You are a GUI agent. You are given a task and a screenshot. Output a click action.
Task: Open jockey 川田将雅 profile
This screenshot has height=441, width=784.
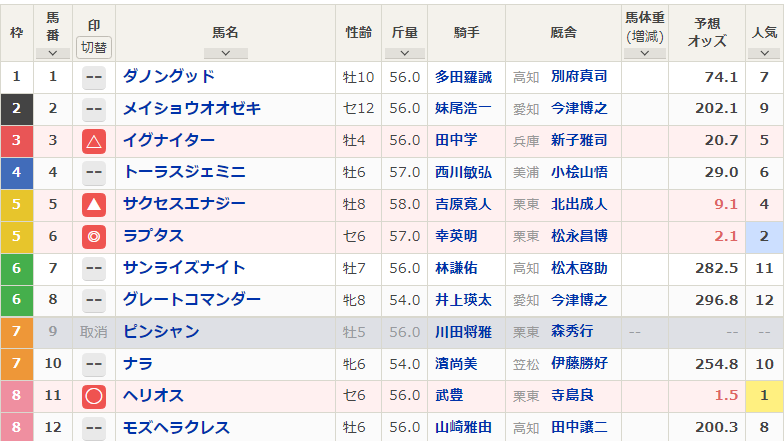[464, 332]
